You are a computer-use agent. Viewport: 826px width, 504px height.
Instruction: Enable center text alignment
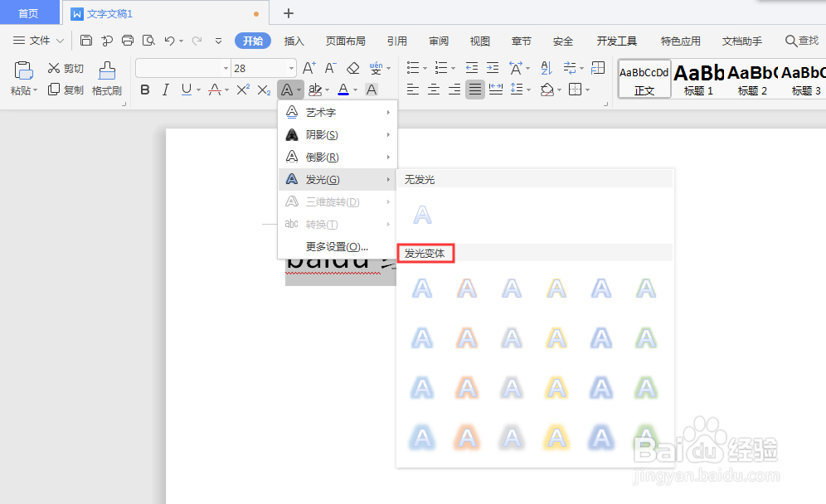(433, 89)
